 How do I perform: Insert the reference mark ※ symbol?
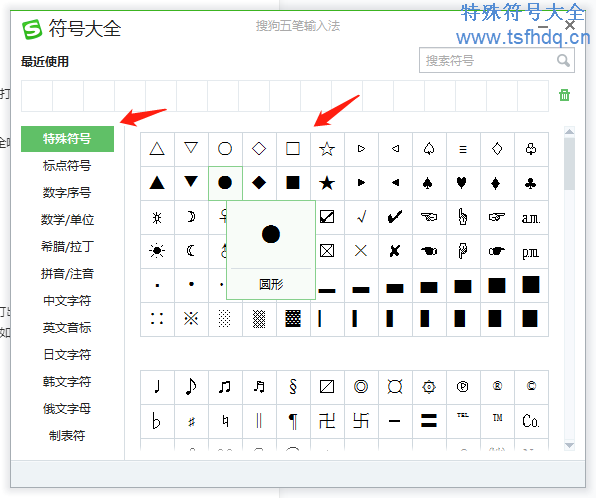(x=191, y=319)
